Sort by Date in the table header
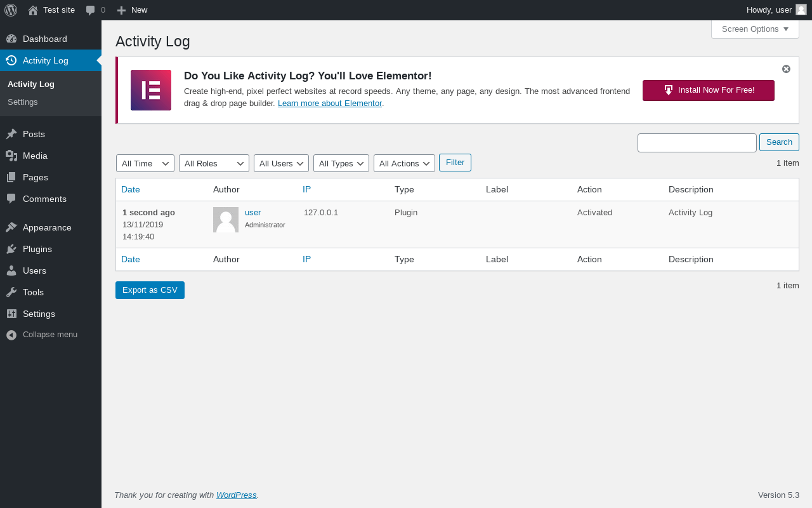The height and width of the screenshot is (508, 812). click(131, 189)
